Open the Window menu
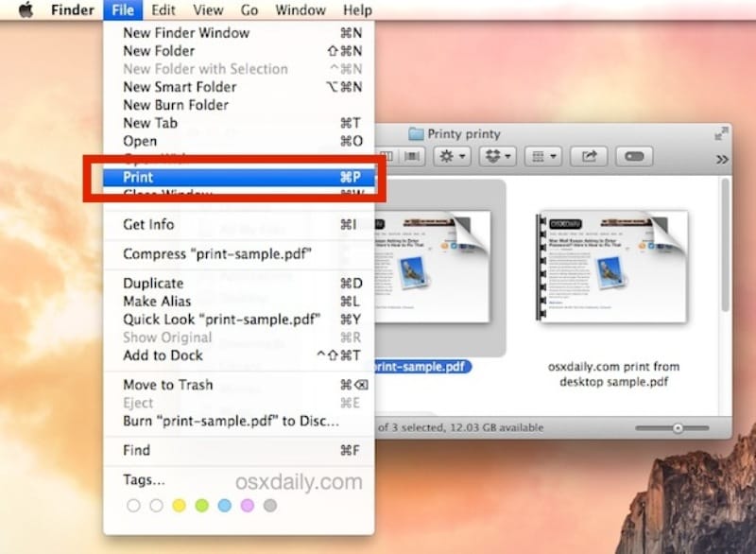 click(300, 9)
